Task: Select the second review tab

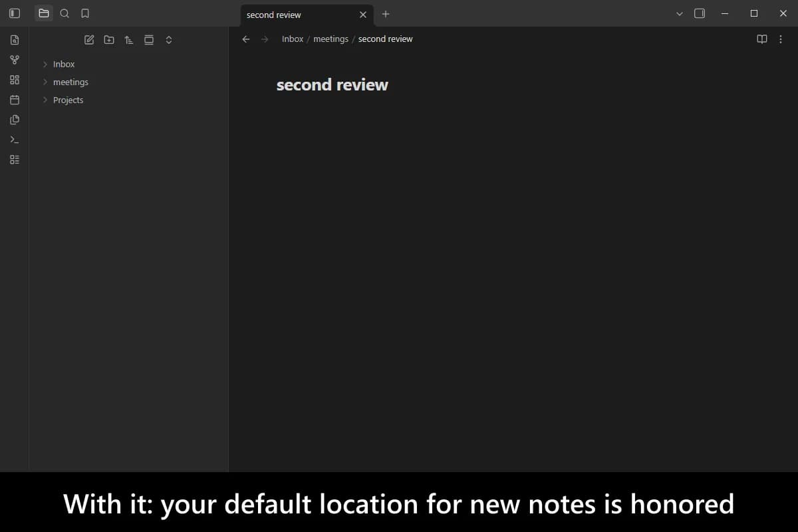Action: coord(306,15)
